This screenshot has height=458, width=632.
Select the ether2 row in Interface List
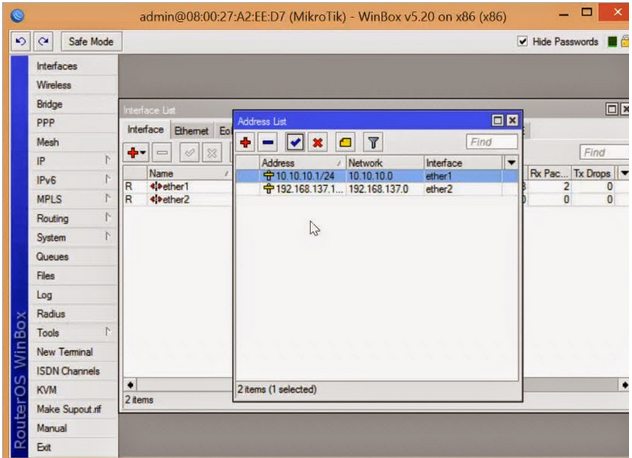click(177, 199)
